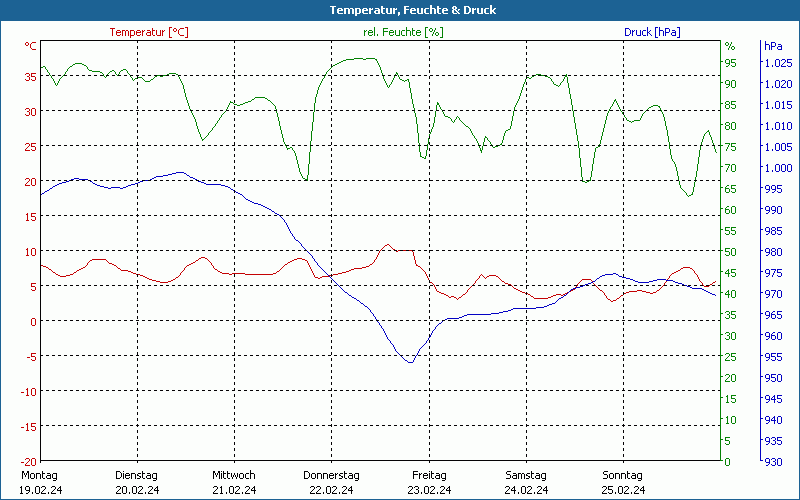Click the pressure axis value "965"
The image size is (800, 500).
[773, 315]
